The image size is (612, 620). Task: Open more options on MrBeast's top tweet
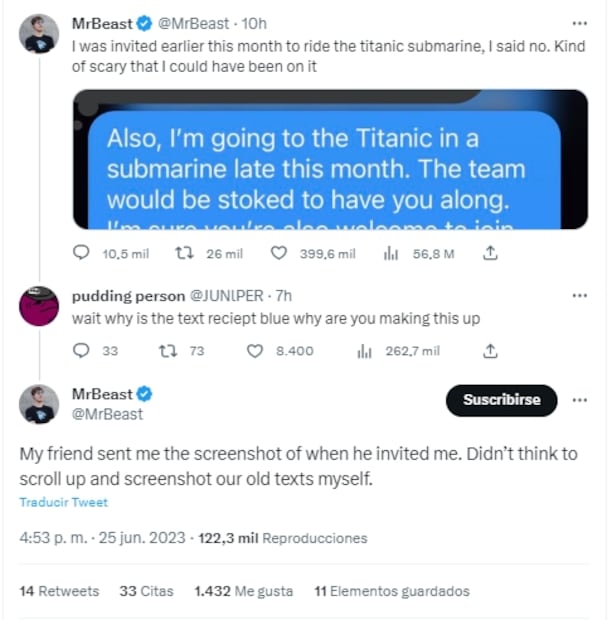pyautogui.click(x=579, y=23)
